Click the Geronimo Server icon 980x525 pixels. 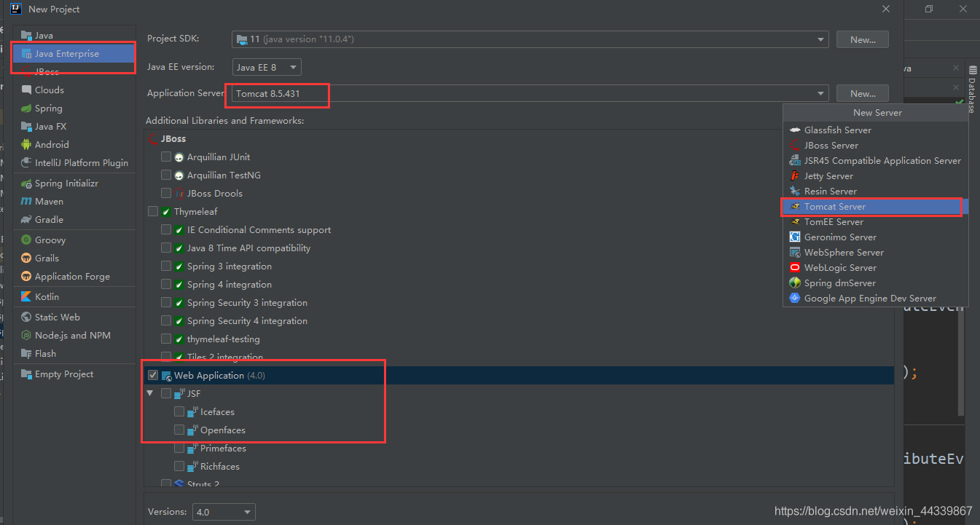[795, 237]
